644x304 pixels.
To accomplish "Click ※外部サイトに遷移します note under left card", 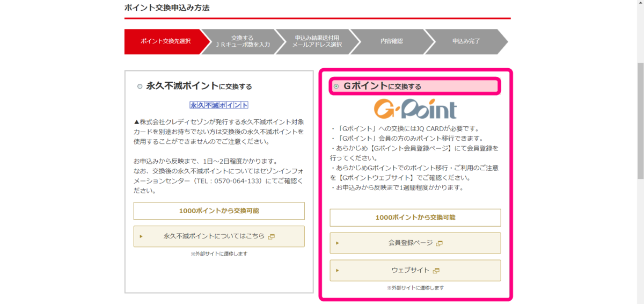I will [x=219, y=254].
